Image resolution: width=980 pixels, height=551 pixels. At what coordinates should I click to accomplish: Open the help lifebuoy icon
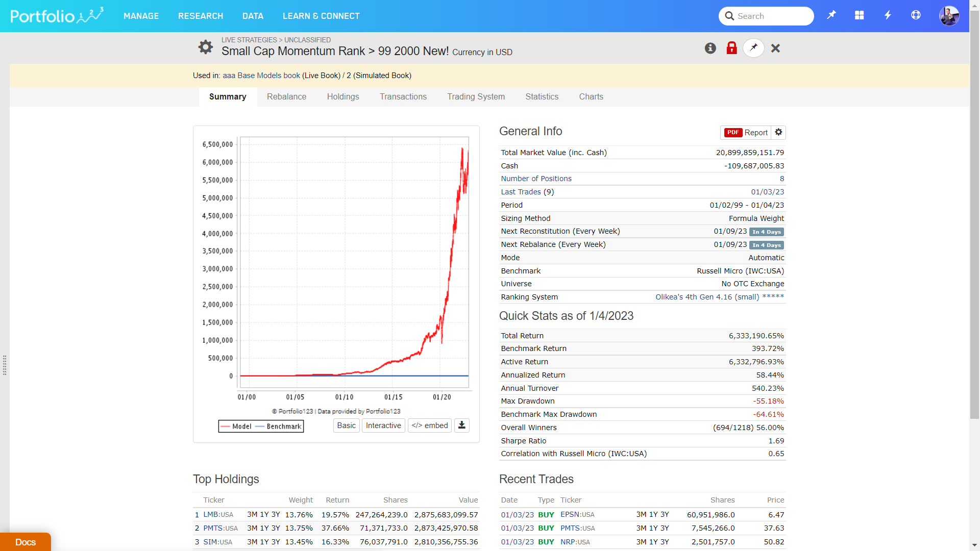916,15
